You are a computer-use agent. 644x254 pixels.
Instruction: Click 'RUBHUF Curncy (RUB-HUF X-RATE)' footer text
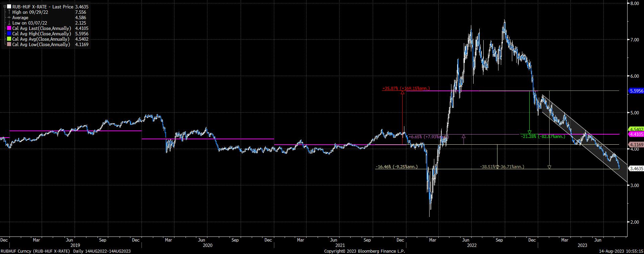35,251
